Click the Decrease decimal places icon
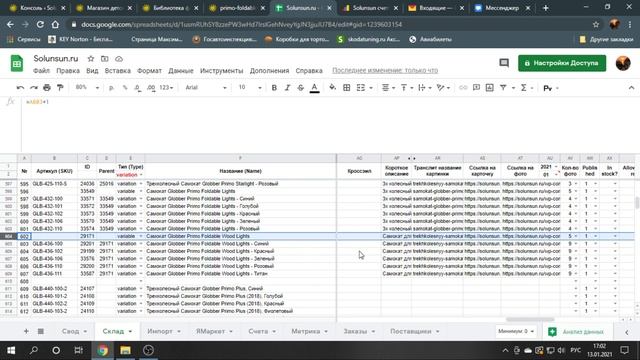Image resolution: width=640 pixels, height=360 pixels. point(138,88)
